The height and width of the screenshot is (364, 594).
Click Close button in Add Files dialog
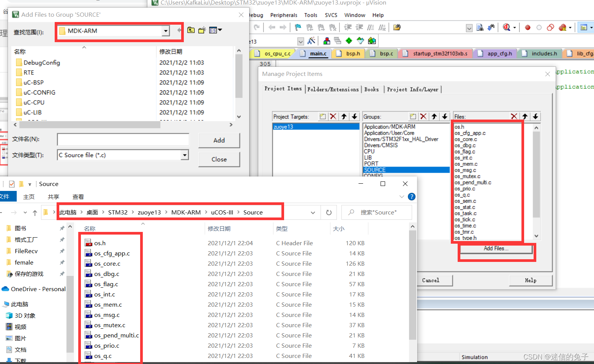(219, 159)
